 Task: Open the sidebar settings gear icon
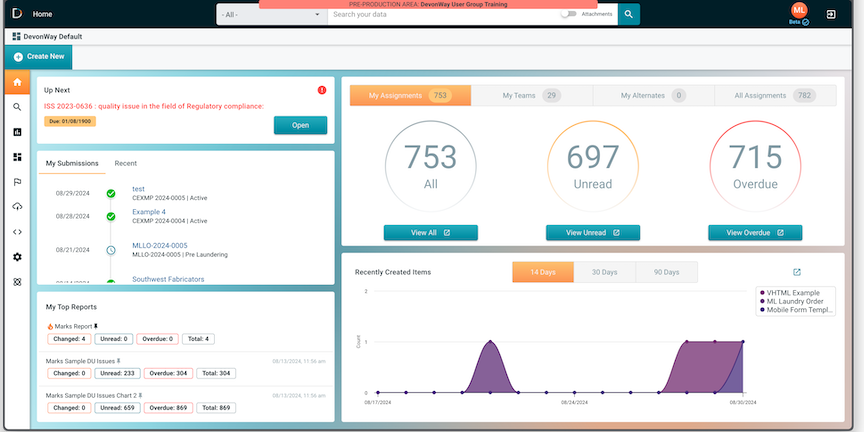point(17,257)
